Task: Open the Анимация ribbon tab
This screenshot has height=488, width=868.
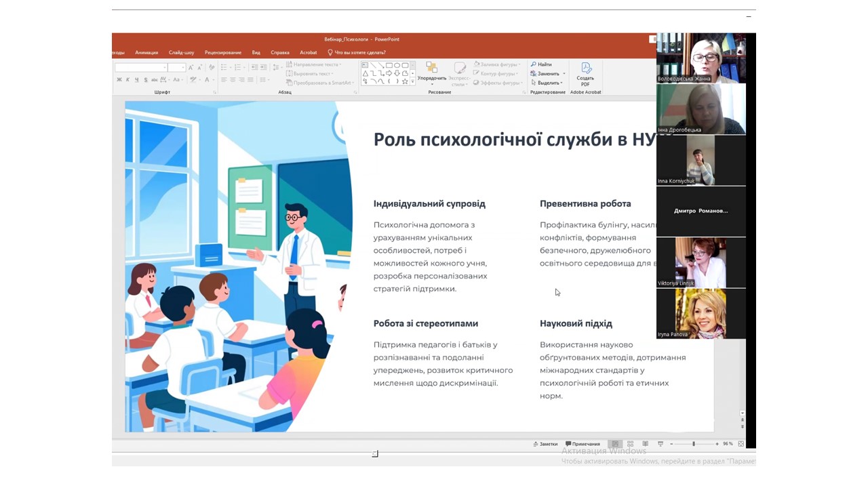Action: [146, 52]
